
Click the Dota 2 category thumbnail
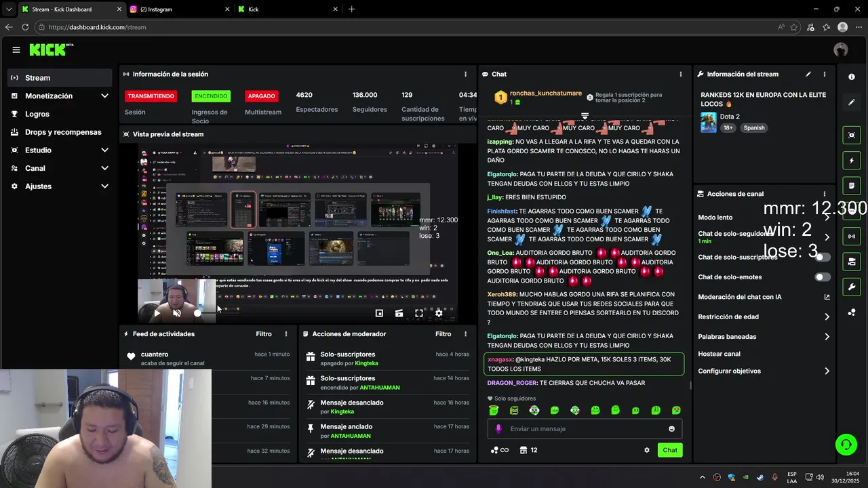(709, 122)
